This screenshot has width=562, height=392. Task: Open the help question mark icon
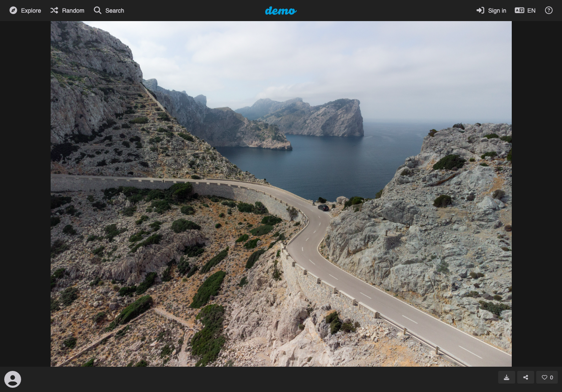549,11
